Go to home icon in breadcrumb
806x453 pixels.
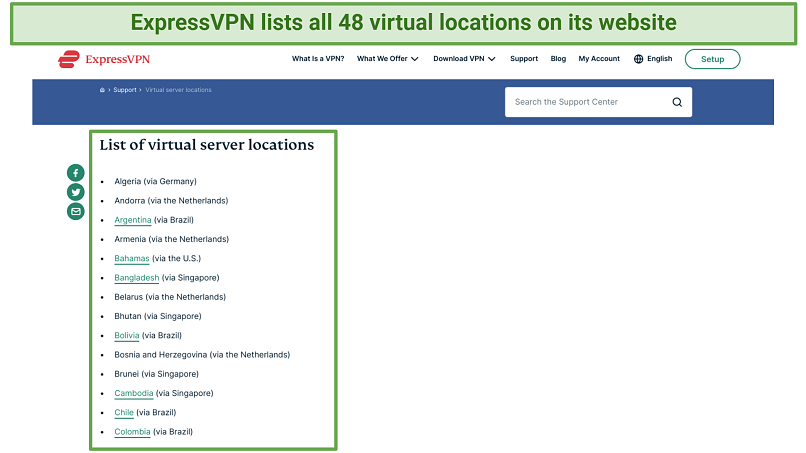[x=102, y=90]
